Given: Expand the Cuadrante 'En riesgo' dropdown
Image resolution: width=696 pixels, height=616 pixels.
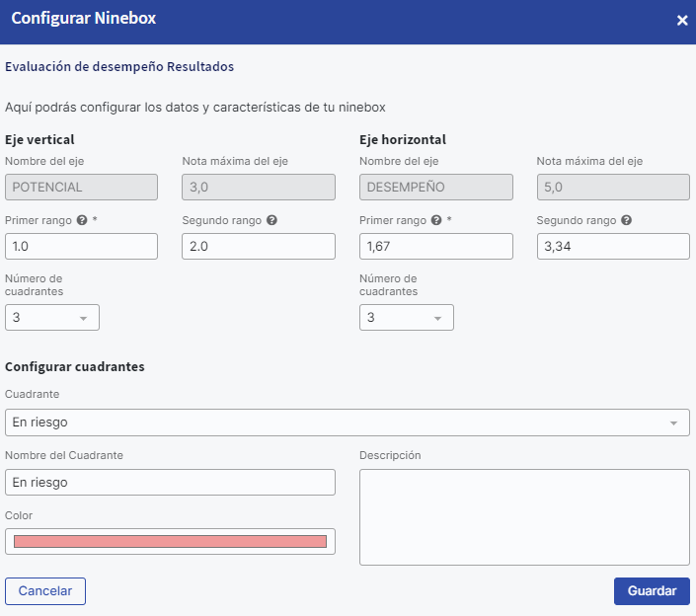Looking at the screenshot, I should (347, 423).
